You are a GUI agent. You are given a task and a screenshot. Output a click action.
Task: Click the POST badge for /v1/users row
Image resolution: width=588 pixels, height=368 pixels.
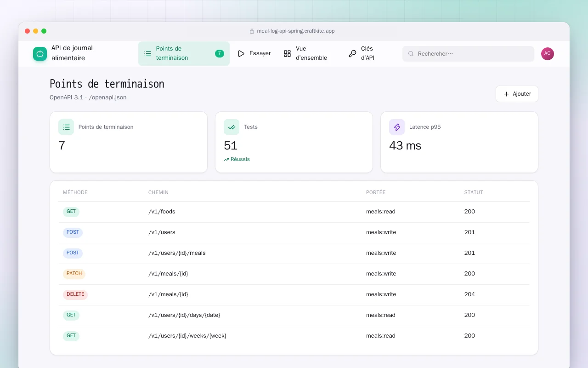pos(73,233)
